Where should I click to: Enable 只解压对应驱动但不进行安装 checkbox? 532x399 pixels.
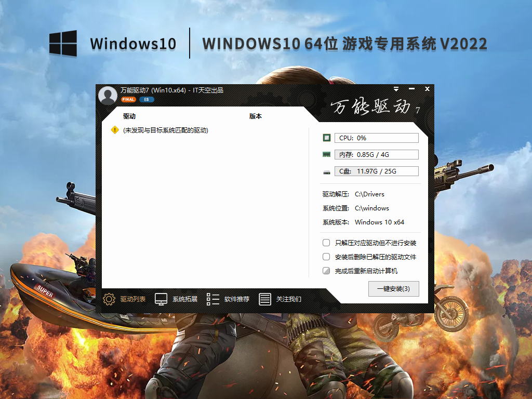click(326, 243)
